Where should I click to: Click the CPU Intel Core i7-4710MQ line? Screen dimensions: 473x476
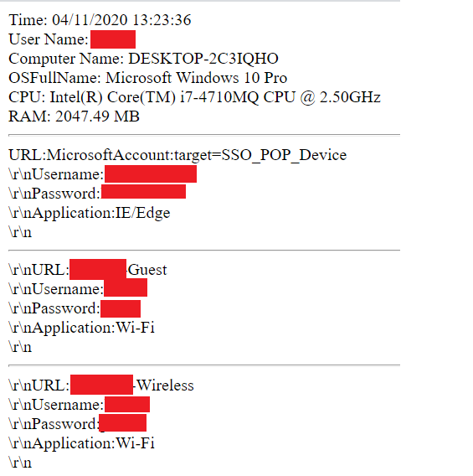click(194, 97)
